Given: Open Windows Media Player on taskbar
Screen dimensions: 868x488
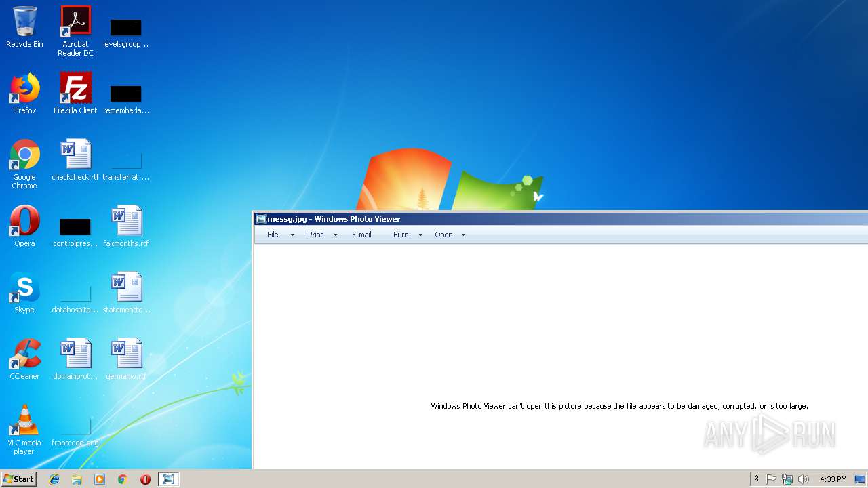Looking at the screenshot, I should [100, 479].
